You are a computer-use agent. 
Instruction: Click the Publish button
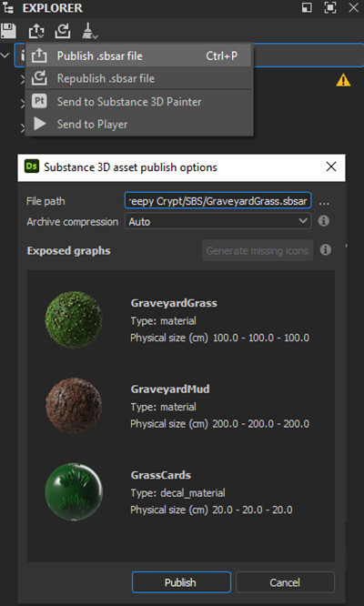pyautogui.click(x=181, y=582)
